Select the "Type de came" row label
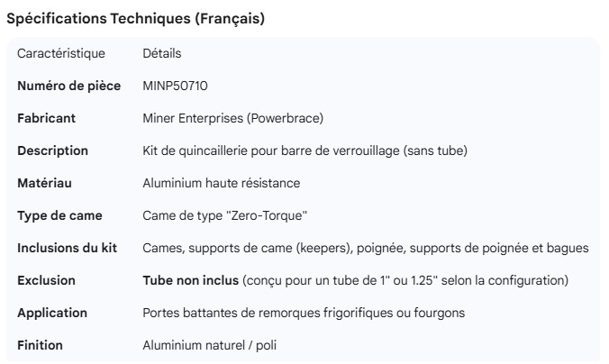The height and width of the screenshot is (364, 609). tap(60, 215)
